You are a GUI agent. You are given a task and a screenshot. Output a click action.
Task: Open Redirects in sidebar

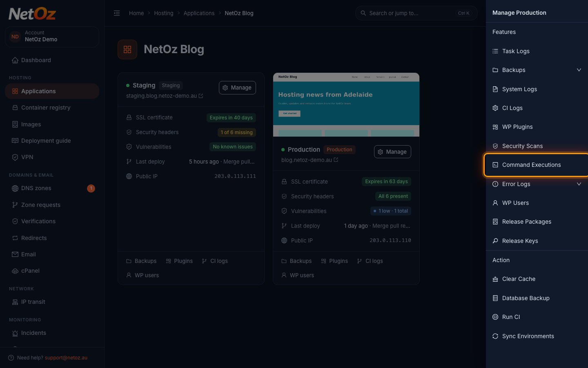pyautogui.click(x=52, y=238)
